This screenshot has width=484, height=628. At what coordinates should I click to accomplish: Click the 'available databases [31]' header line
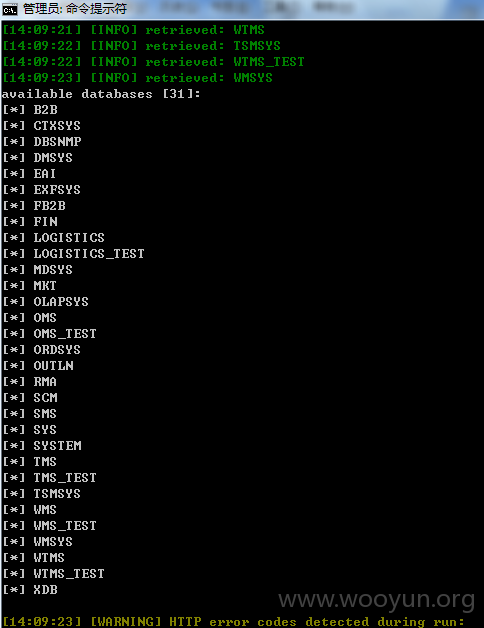click(101, 94)
